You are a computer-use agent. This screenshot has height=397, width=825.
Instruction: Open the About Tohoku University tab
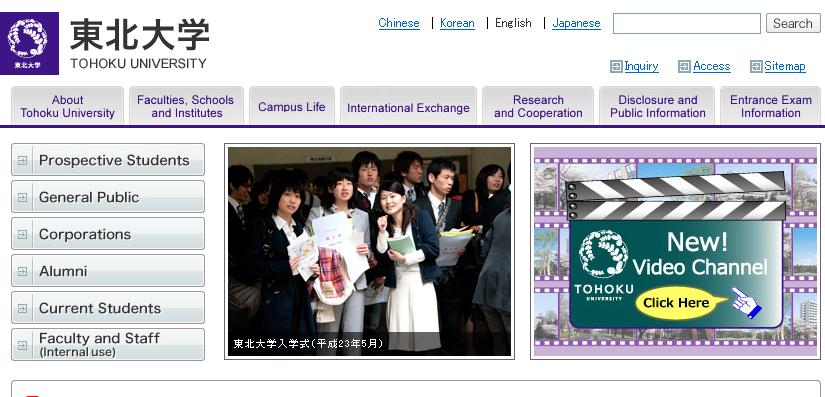tap(67, 106)
